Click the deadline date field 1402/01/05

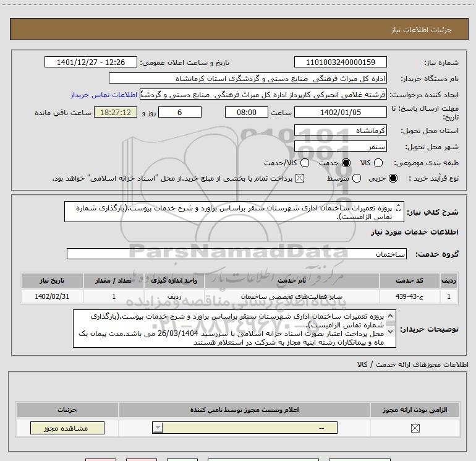340,112
